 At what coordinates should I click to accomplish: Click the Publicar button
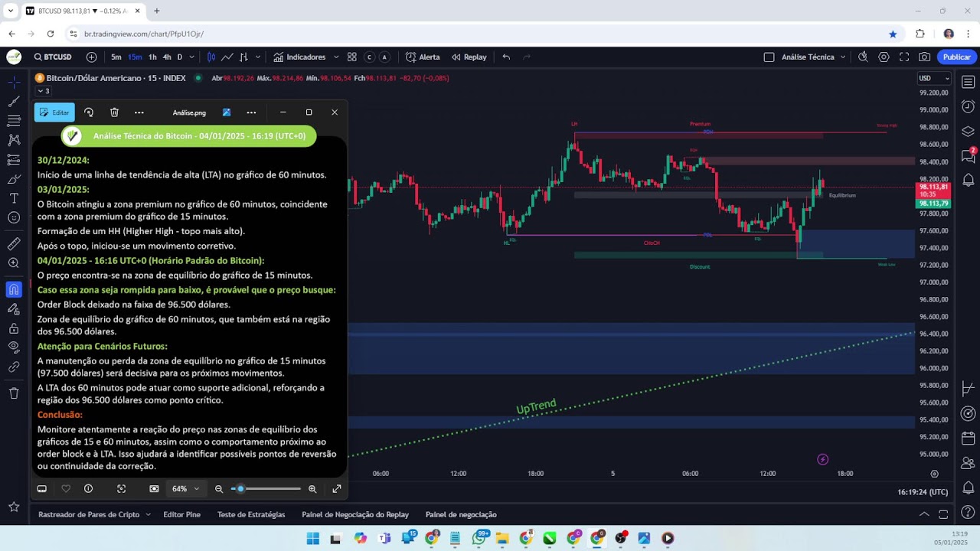[956, 57]
